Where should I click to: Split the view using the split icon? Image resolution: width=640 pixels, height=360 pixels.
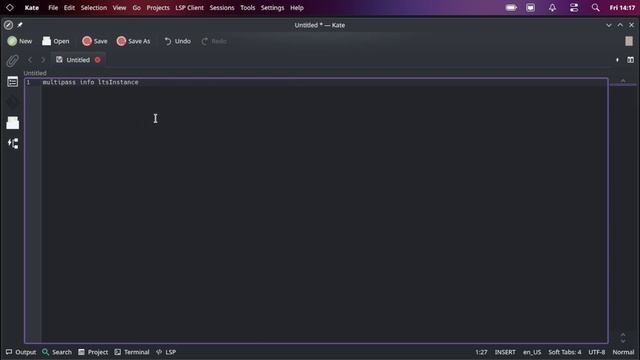pos(631,60)
